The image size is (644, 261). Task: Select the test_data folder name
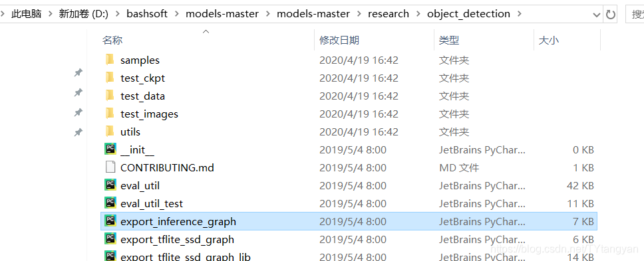click(x=142, y=96)
